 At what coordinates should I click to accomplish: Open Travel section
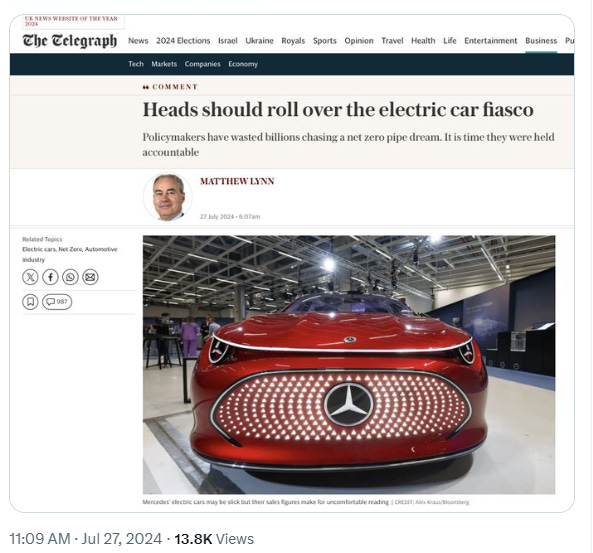coord(392,41)
